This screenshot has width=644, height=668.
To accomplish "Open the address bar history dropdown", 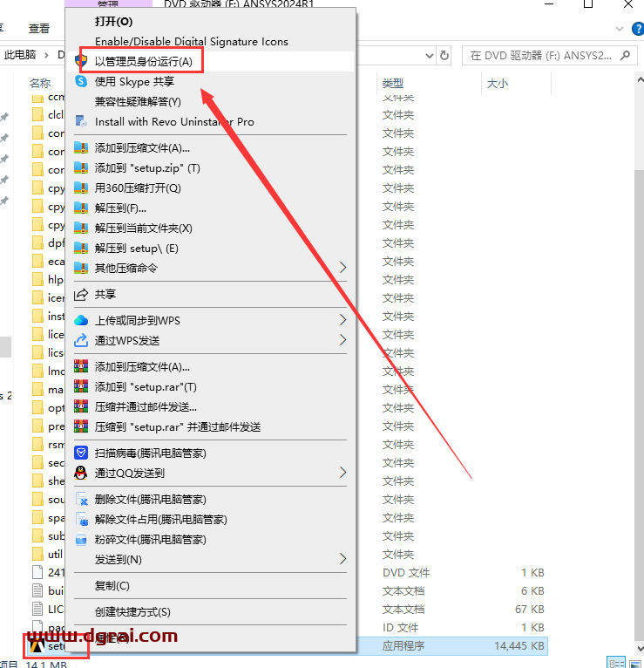I will tap(430, 56).
